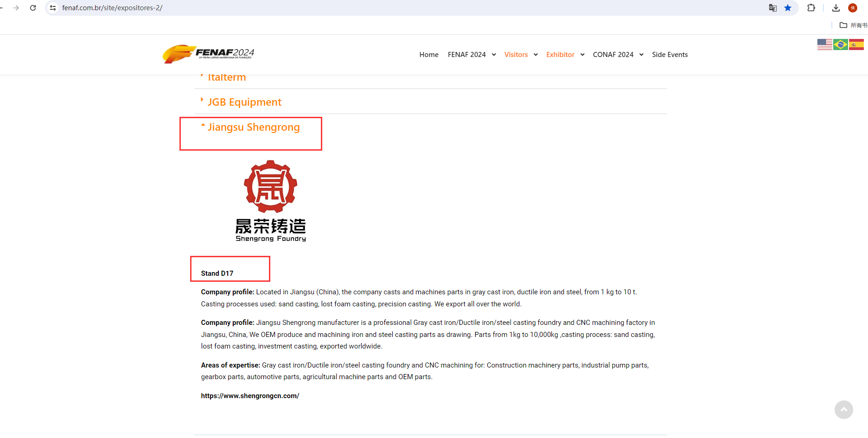Image resolution: width=868 pixels, height=438 pixels.
Task: Click the Shengrong Foundry logo image
Action: point(271,201)
